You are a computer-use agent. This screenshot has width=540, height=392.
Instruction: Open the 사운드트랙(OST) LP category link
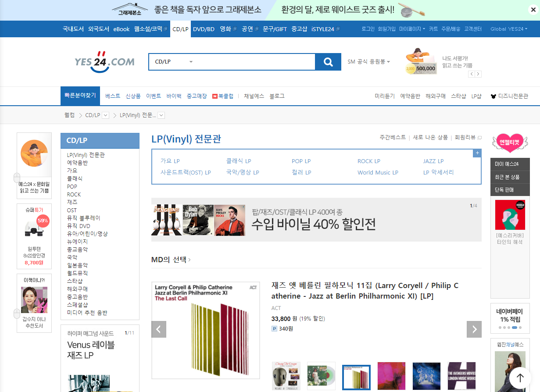point(186,172)
